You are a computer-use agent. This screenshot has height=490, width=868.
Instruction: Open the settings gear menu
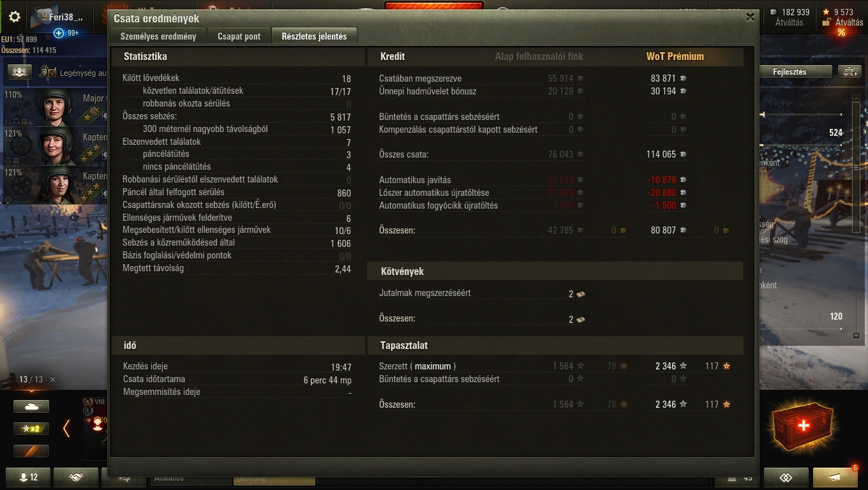pos(14,17)
